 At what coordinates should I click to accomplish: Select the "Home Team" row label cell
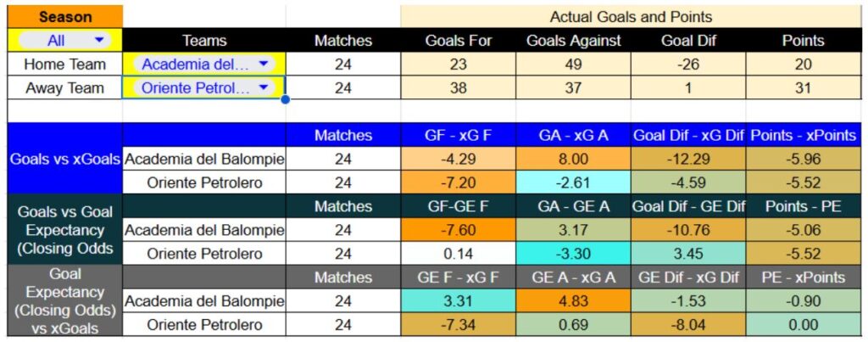65,64
